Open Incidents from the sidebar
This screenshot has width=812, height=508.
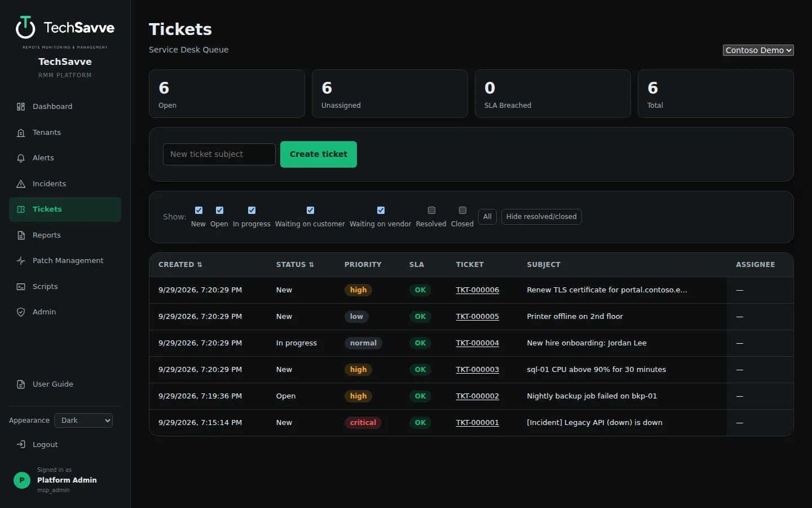(65, 184)
